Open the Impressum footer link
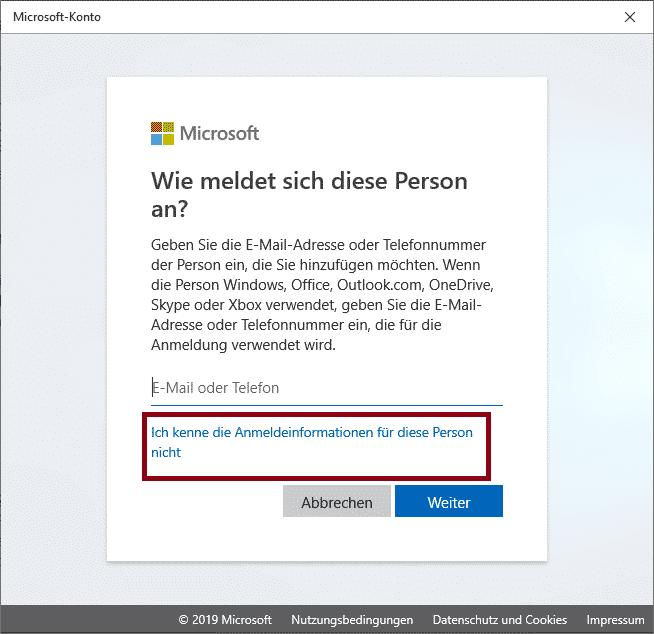654x634 pixels. [615, 620]
